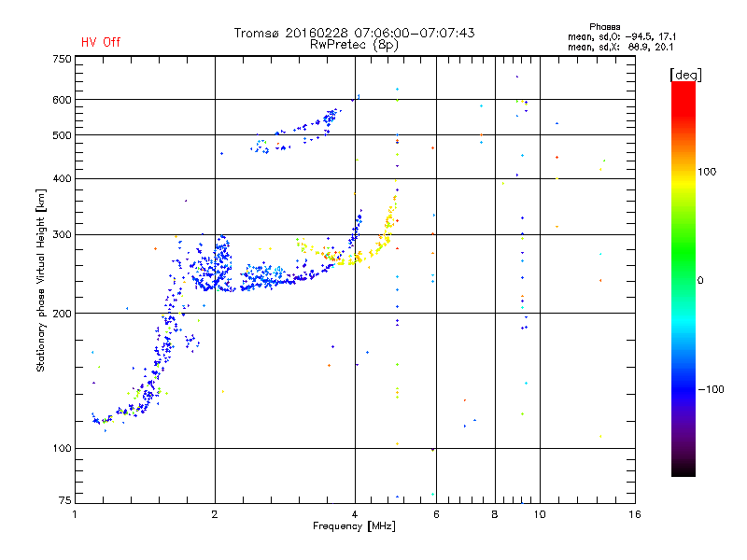Click the y-axis tick label '75'
The image size is (747, 560).
(65, 500)
